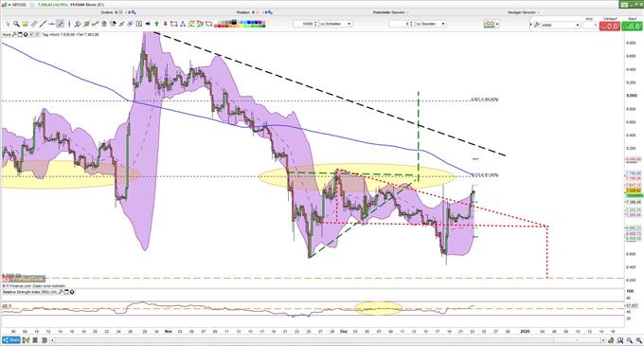
Task: Click the green Kauf buy button
Action: click(x=632, y=27)
